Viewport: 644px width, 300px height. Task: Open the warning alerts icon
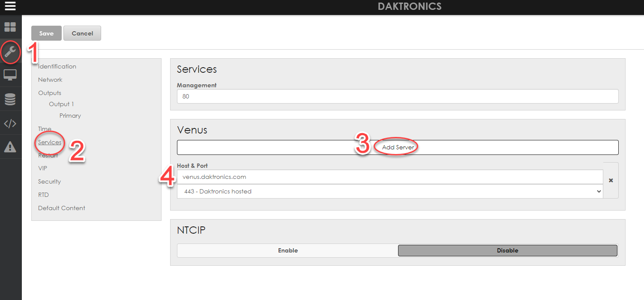tap(10, 147)
